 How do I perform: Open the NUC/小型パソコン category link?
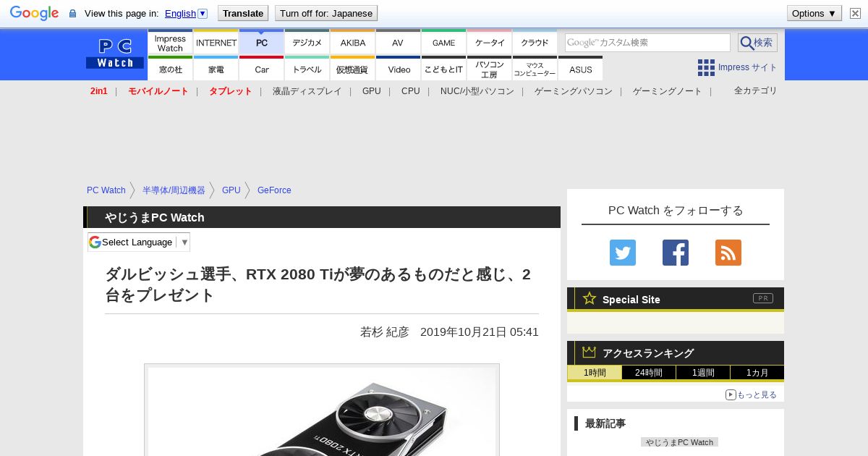pos(477,91)
